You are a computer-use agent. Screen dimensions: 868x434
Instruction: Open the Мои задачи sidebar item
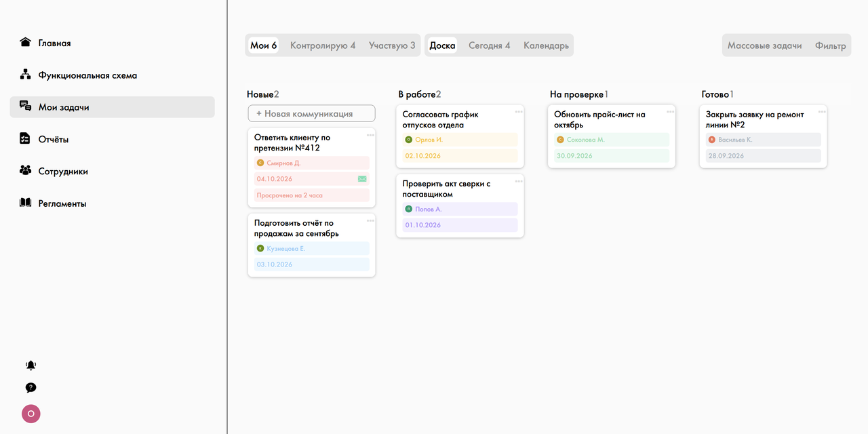pos(112,107)
